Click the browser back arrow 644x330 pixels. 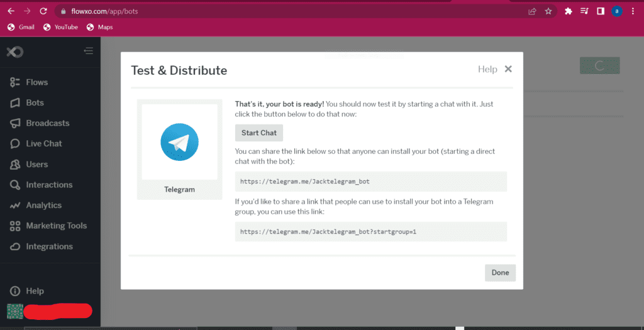[11, 11]
